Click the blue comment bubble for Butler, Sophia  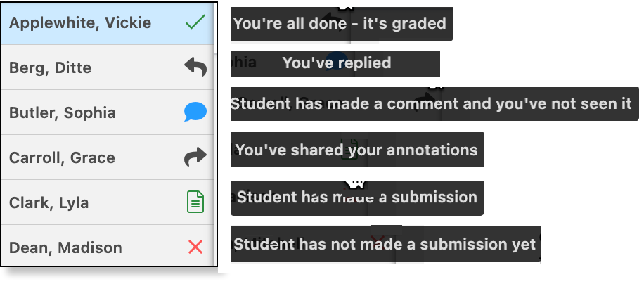[x=195, y=112]
